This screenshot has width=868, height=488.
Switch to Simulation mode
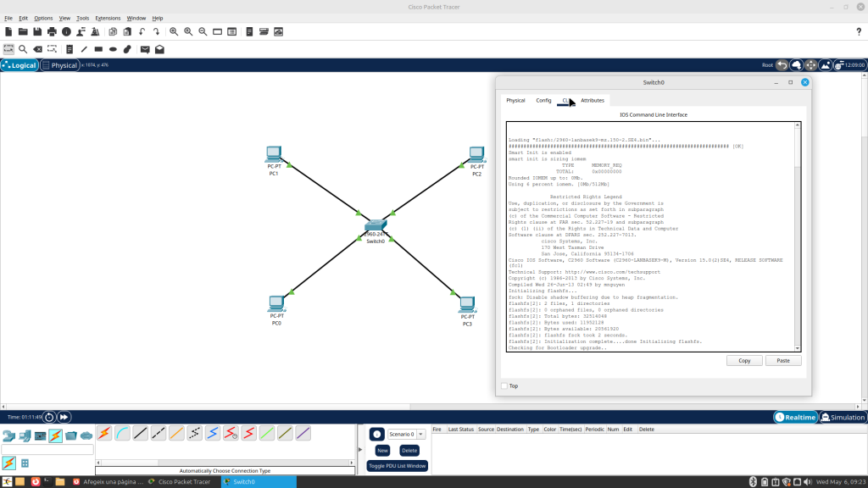[843, 417]
